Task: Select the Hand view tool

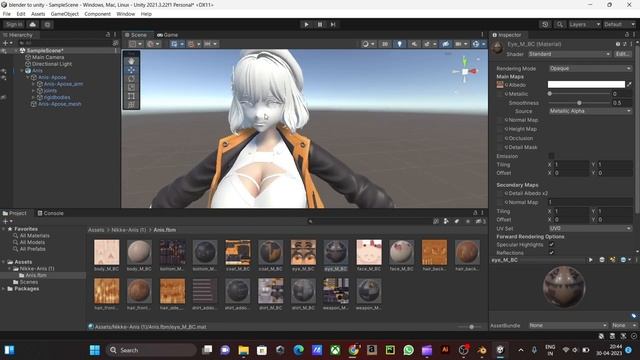Action: coord(131,61)
